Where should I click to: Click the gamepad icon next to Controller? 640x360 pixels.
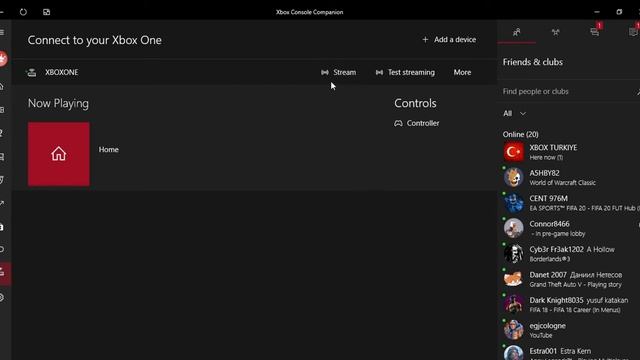[x=398, y=123]
